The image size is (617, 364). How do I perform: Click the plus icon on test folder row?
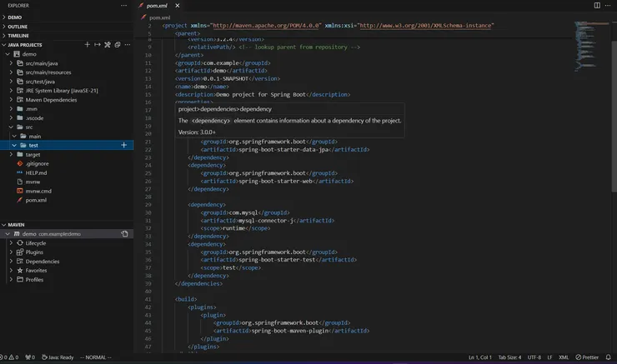point(124,145)
